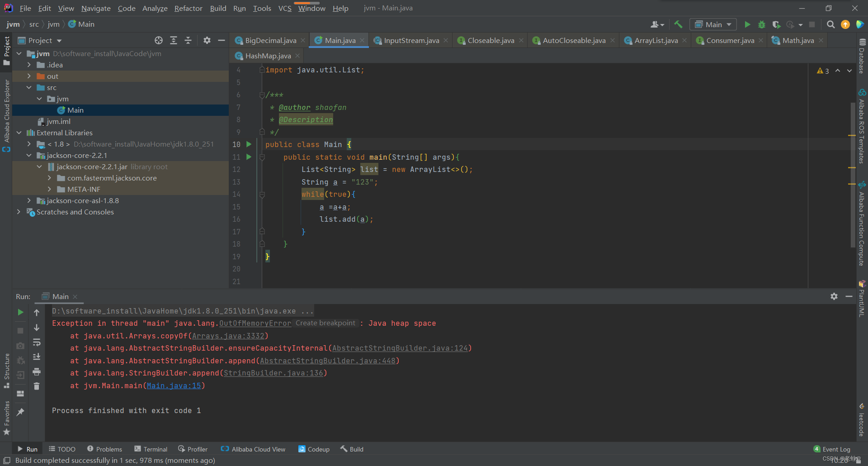The width and height of the screenshot is (868, 466).
Task: Toggle scroll to end in Run console
Action: (37, 357)
